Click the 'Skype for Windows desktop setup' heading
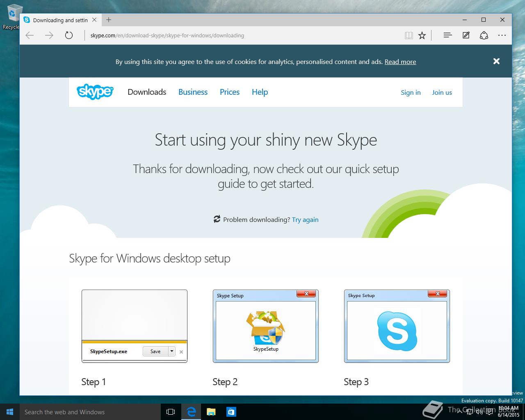The height and width of the screenshot is (420, 525). (150, 258)
